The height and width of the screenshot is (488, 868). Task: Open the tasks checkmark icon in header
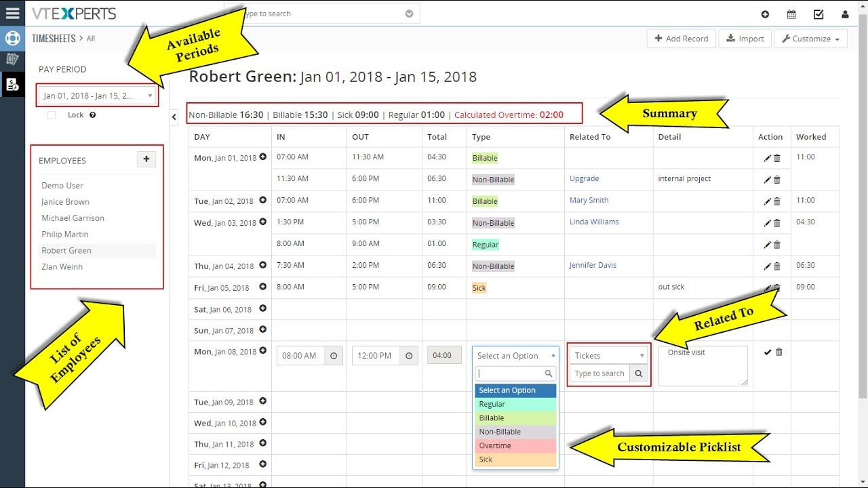coord(818,14)
